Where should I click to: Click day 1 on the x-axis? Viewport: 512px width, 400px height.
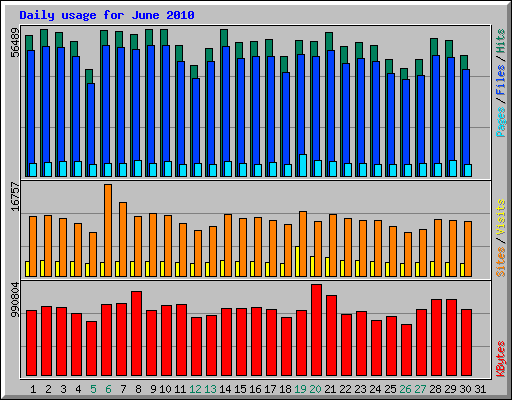33,389
